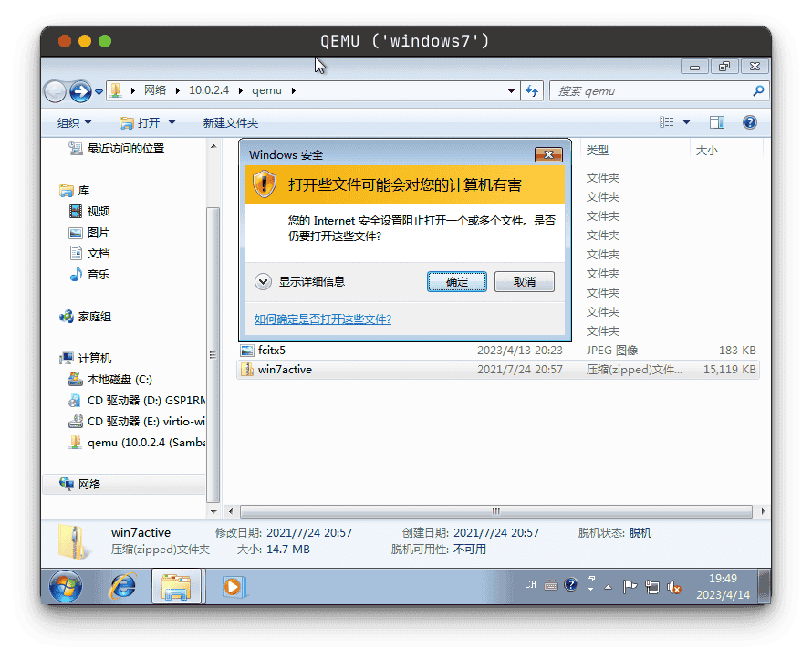Screen dimensions: 812x660
Task: Click the qemu breadcrumb segment
Action: [x=266, y=90]
